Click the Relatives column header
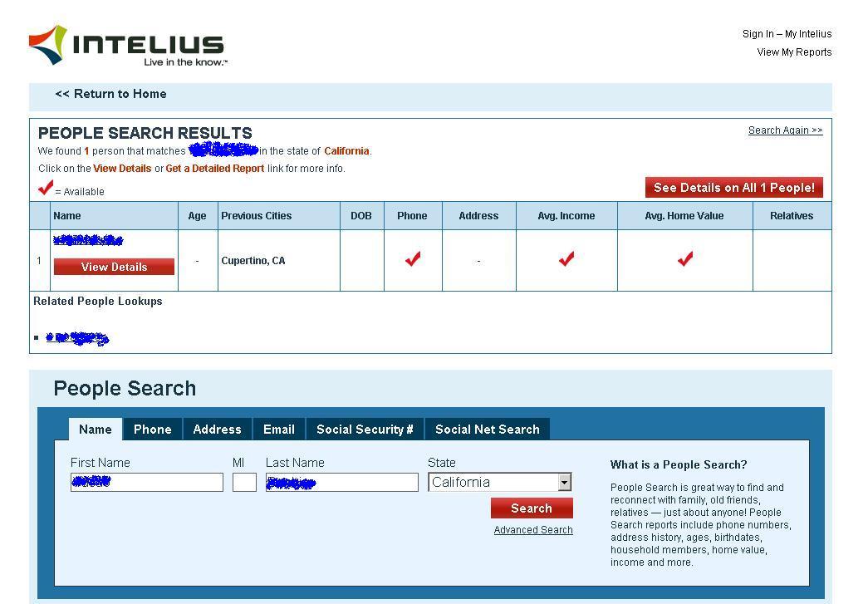 [x=792, y=216]
